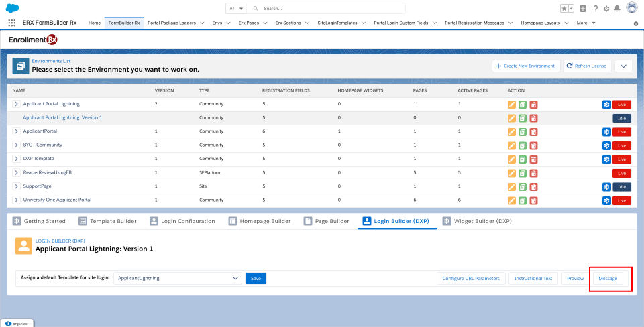Toggle Idle status for SupportPage environment
Screen dimensions: 644x327
pyautogui.click(x=621, y=186)
